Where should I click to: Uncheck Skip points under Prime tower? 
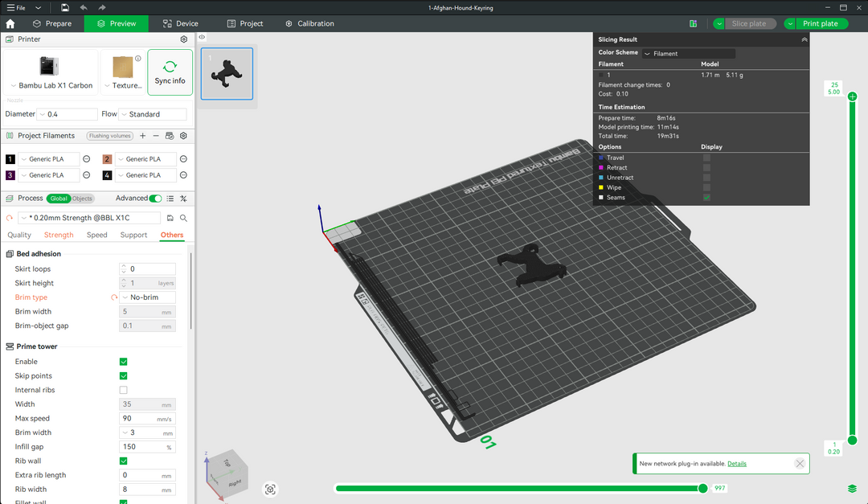tap(123, 375)
